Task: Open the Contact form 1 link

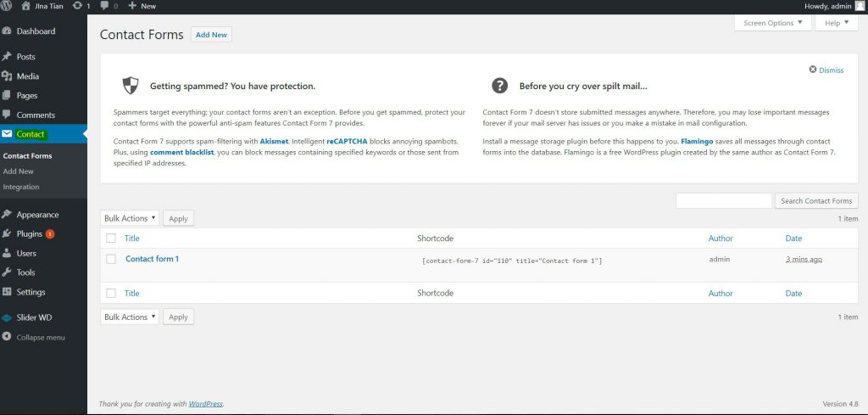Action: (x=153, y=259)
